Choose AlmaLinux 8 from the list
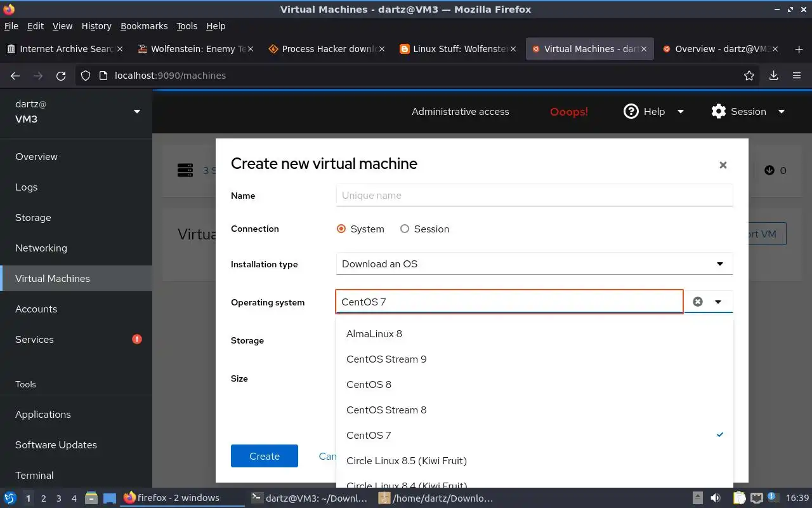The width and height of the screenshot is (812, 508). tap(534, 334)
